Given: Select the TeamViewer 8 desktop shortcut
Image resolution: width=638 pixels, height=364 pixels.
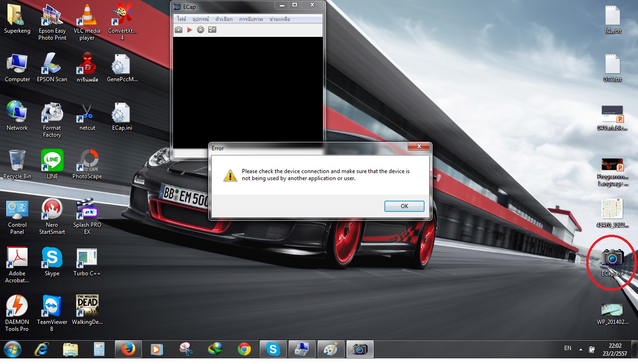Looking at the screenshot, I should pos(52,314).
